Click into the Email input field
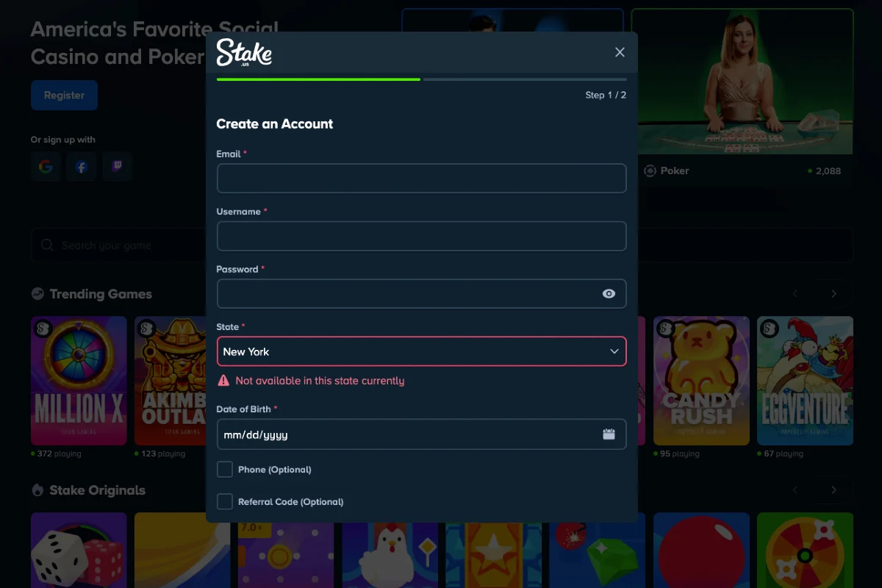Viewport: 882px width, 588px height. [x=421, y=179]
